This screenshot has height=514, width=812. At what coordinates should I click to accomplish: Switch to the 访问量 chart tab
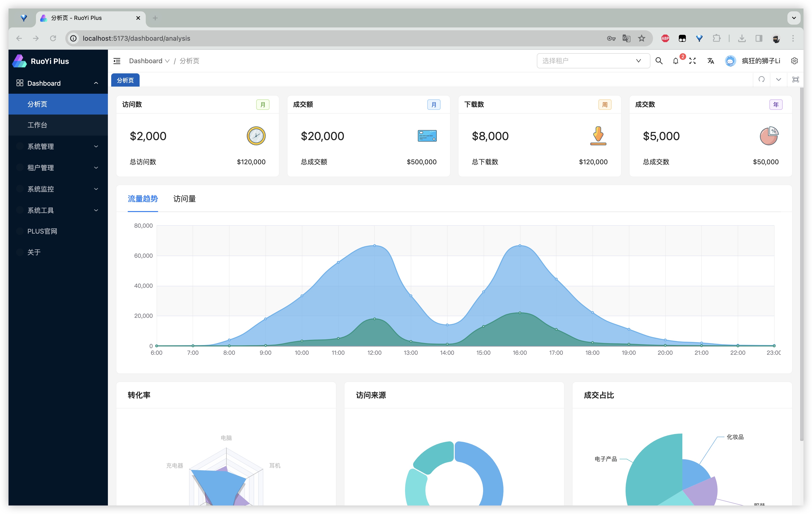[184, 199]
